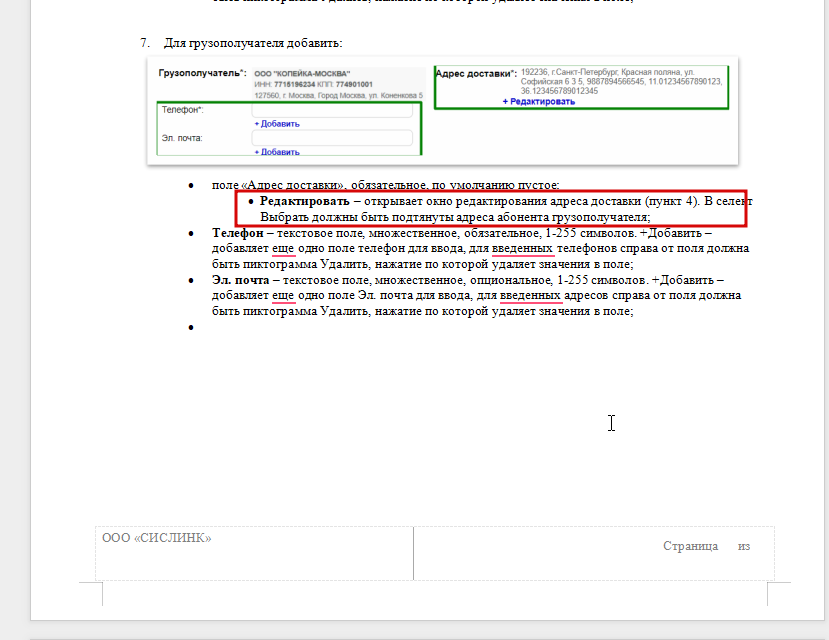Screen dimensions: 829x640
Task: Click "+ Редактировать" link in the embedded form image
Action: pos(539,101)
